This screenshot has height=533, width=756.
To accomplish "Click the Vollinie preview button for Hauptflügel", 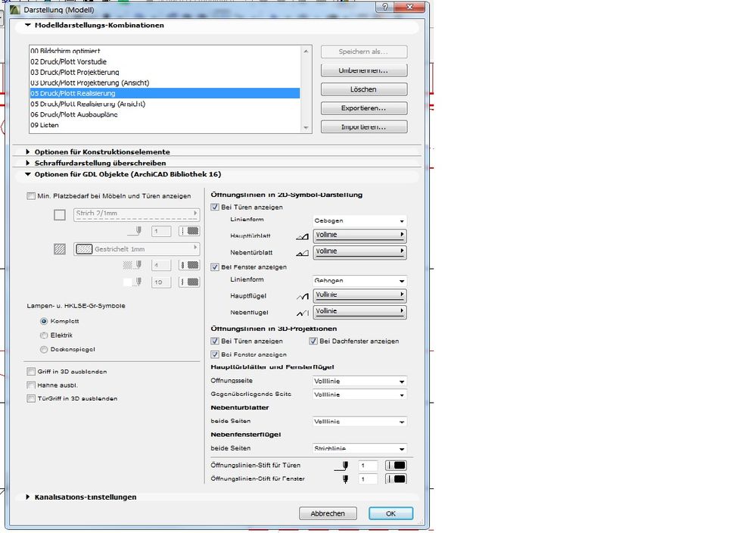I will click(359, 295).
